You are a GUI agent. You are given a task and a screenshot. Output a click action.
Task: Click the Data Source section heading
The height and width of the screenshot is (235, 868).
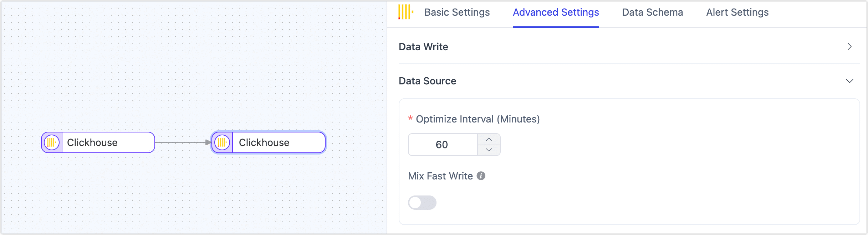(x=427, y=81)
